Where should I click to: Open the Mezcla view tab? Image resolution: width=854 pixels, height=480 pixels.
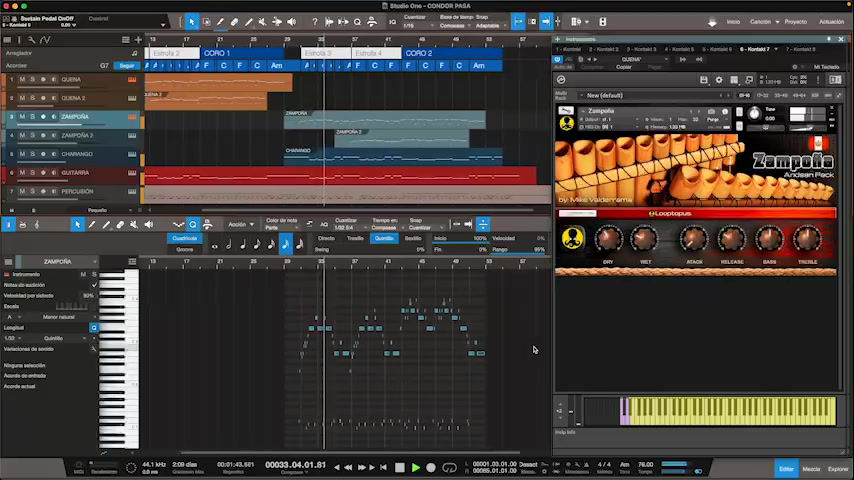[811, 469]
